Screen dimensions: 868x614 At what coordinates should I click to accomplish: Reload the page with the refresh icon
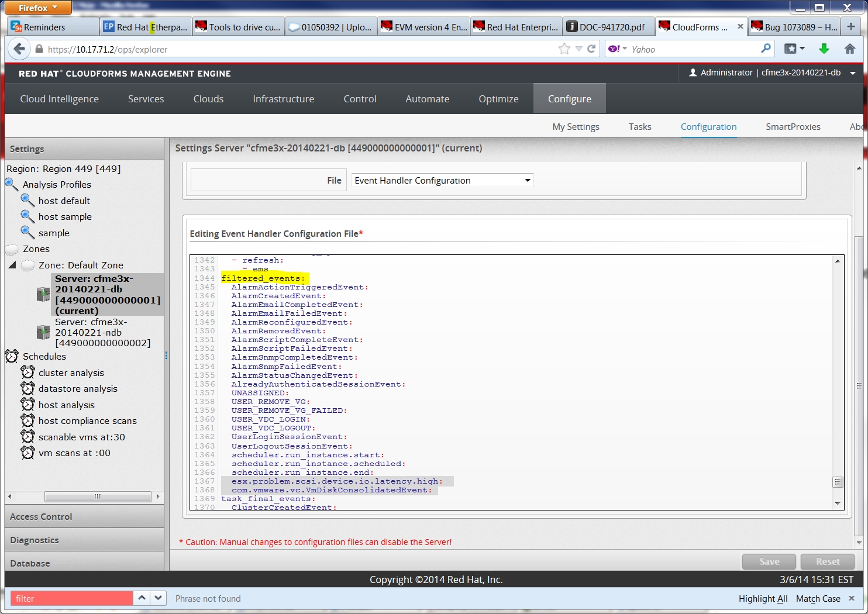click(x=590, y=49)
